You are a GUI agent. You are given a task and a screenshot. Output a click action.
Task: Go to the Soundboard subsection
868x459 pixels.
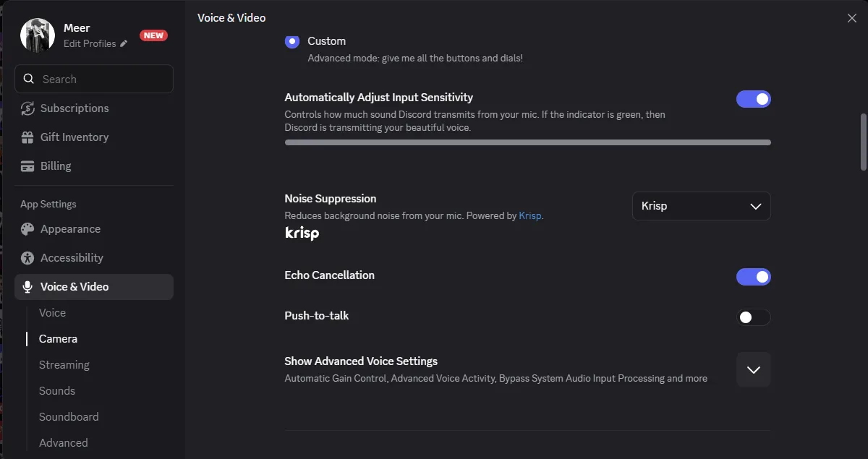tap(69, 417)
